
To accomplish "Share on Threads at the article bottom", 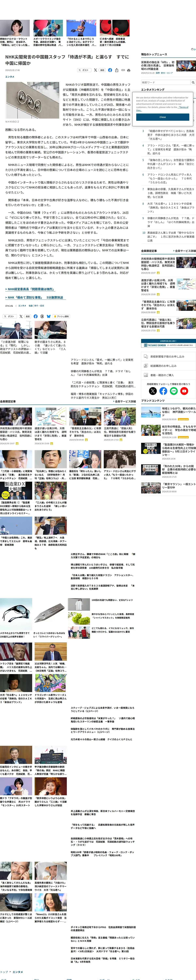I will (x=42, y=316).
